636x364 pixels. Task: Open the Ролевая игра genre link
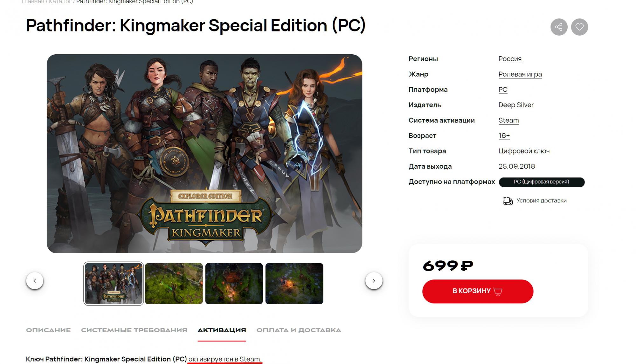tap(520, 74)
